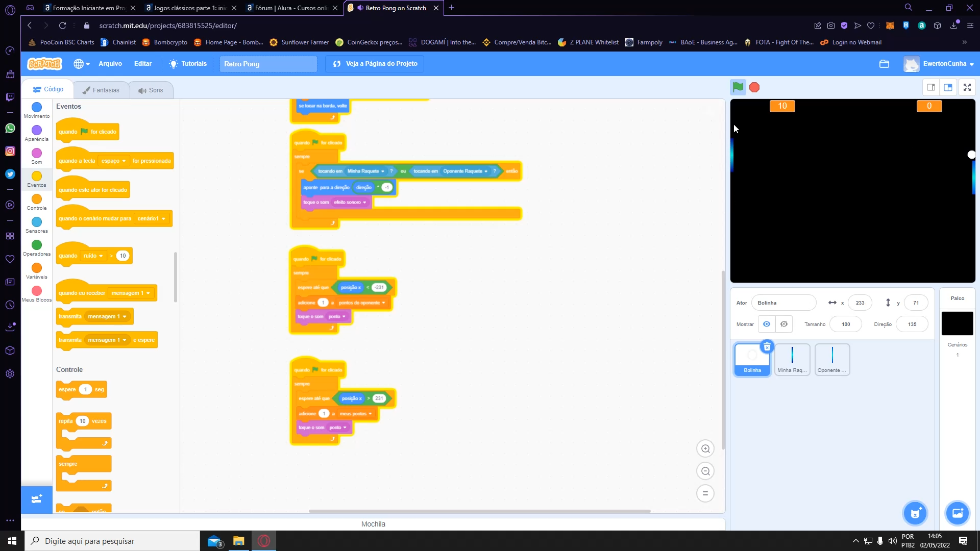Zoom in the code workspace

click(705, 448)
